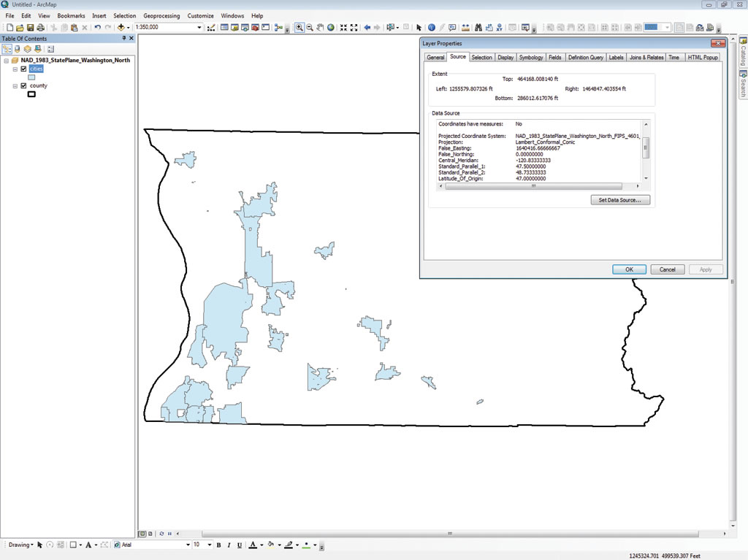748x560 pixels.
Task: List layers by drawing order
Action: point(7,49)
